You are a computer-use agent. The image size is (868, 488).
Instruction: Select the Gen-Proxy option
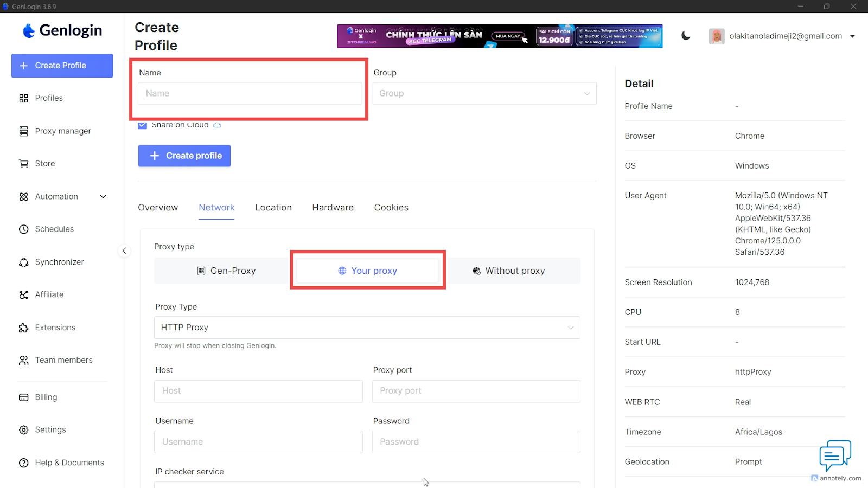point(226,271)
